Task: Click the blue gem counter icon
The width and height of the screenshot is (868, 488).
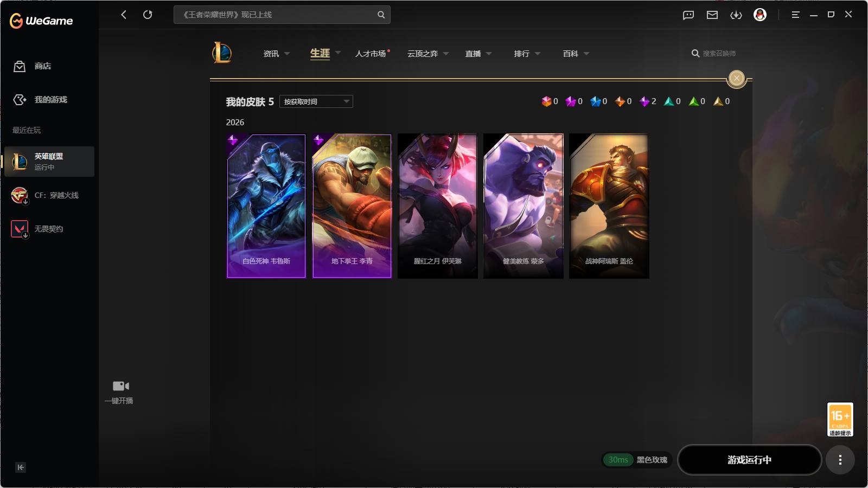Action: (596, 101)
